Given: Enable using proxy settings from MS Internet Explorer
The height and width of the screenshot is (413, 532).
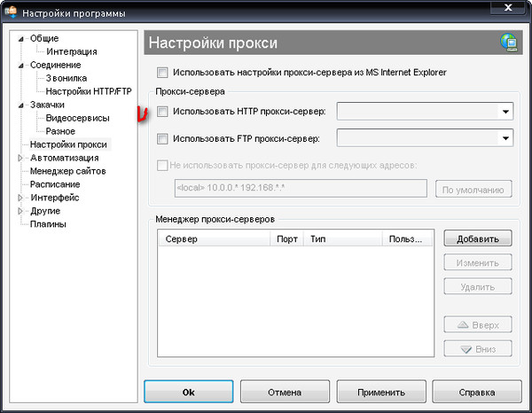Looking at the screenshot, I should [162, 72].
